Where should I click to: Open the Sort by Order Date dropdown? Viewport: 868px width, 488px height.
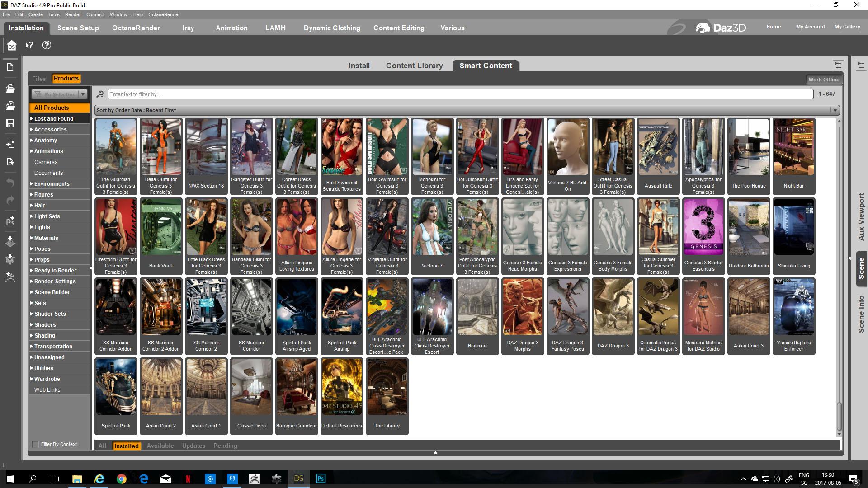point(466,110)
